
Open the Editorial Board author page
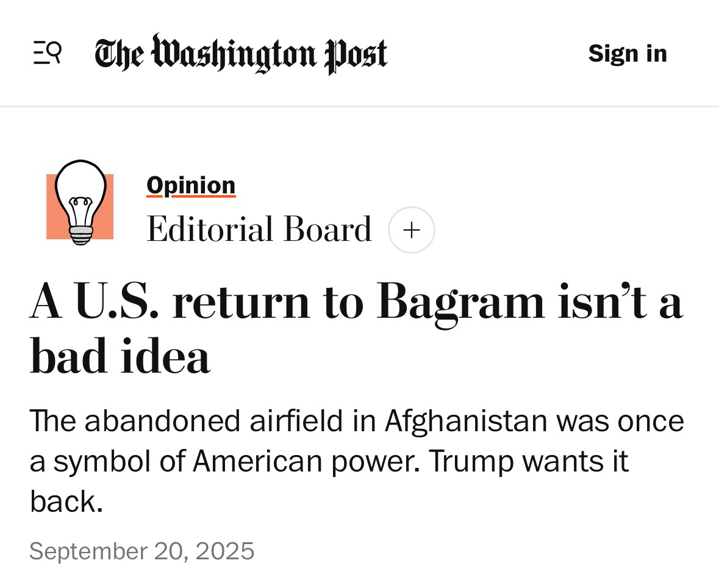(259, 229)
